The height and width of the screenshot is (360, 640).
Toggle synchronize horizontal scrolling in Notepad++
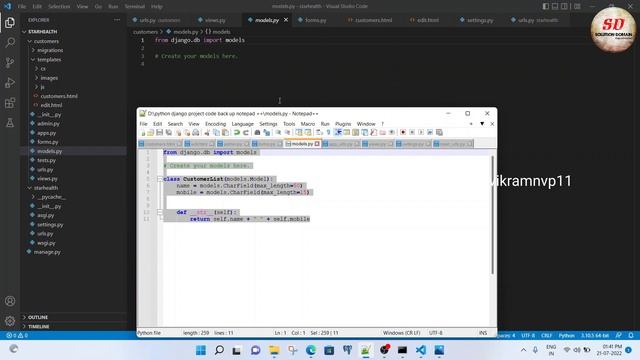tap(308, 132)
